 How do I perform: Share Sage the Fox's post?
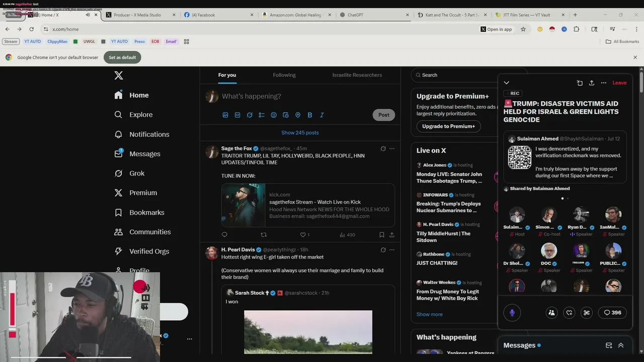[x=392, y=235]
